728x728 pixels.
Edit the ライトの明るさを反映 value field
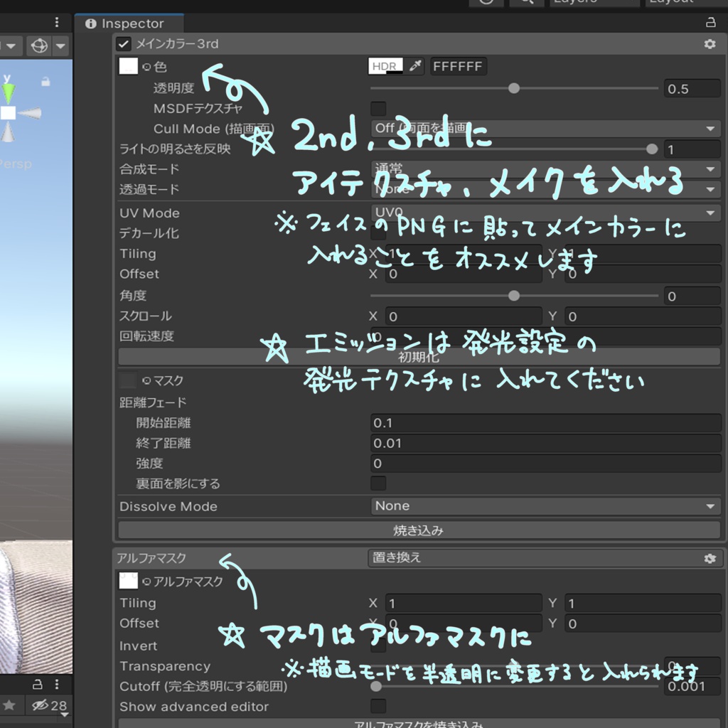coord(692,149)
